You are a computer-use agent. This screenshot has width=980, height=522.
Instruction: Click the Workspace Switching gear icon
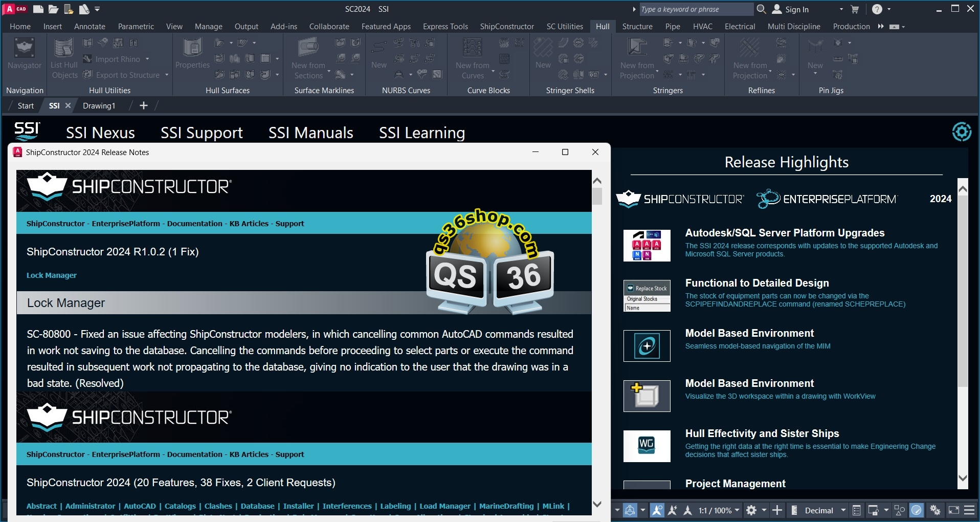(751, 510)
